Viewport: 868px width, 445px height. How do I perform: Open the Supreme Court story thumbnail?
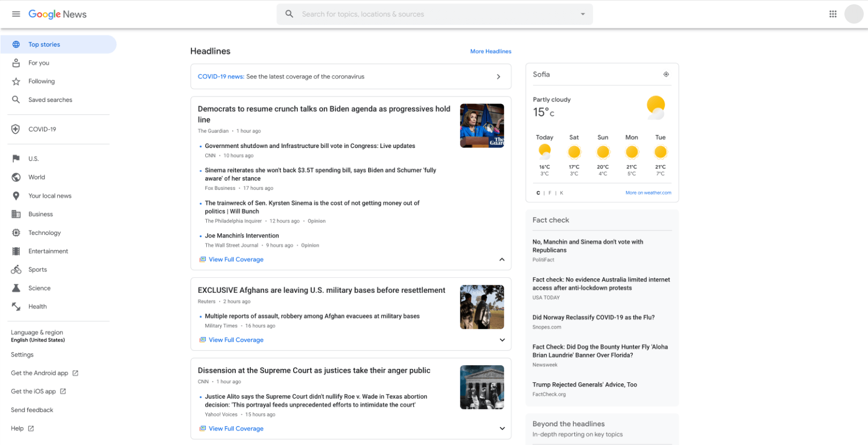482,387
